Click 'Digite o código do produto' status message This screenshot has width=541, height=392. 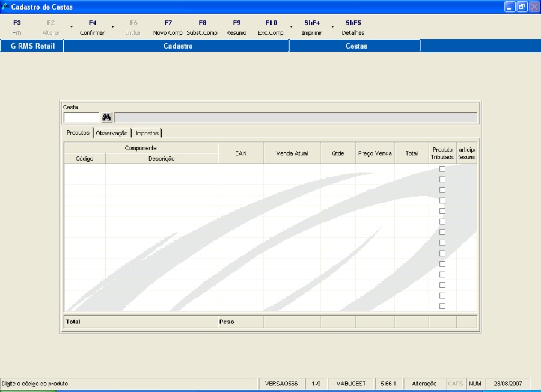pyautogui.click(x=35, y=384)
